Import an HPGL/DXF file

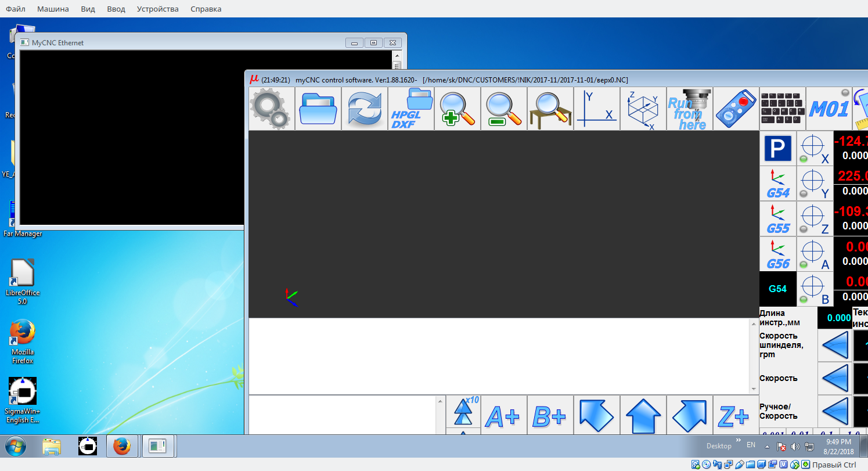pyautogui.click(x=410, y=109)
